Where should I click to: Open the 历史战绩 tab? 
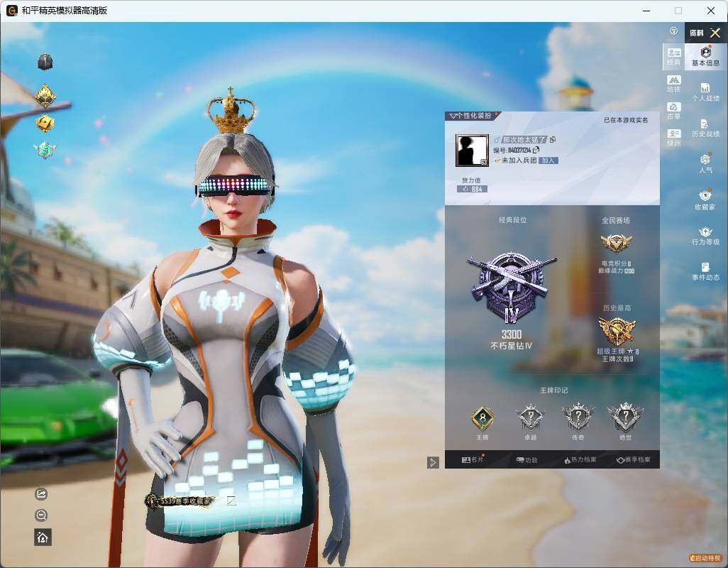(705, 129)
